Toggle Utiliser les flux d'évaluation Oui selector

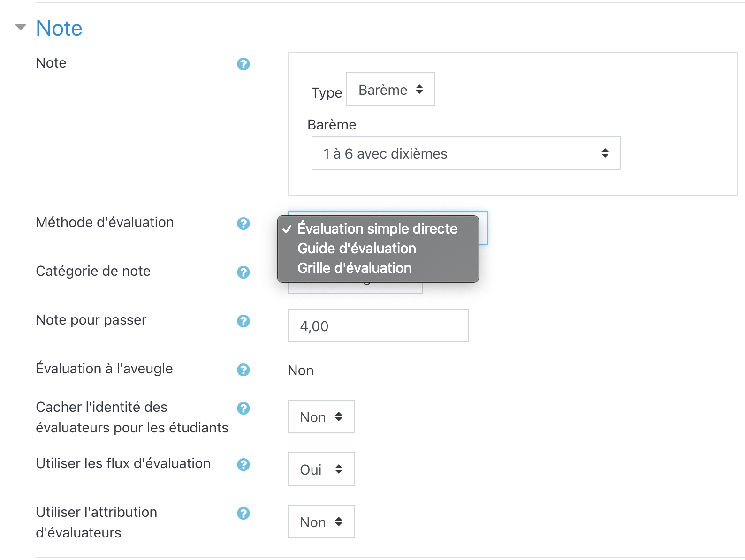[x=321, y=469]
